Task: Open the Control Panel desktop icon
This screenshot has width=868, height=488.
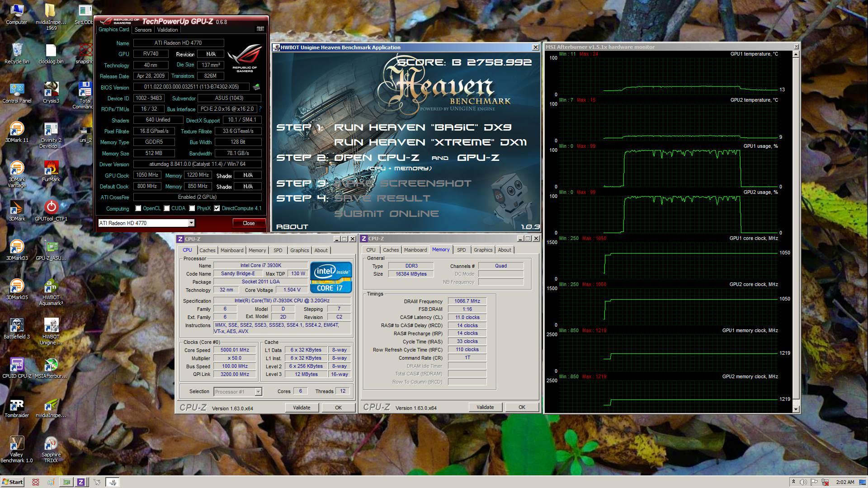Action: point(17,93)
